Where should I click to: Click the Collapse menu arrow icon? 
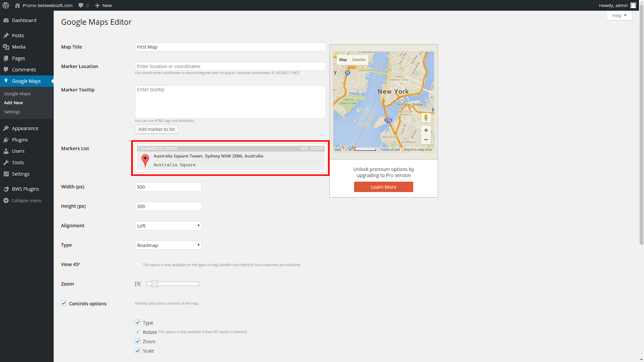(6, 200)
